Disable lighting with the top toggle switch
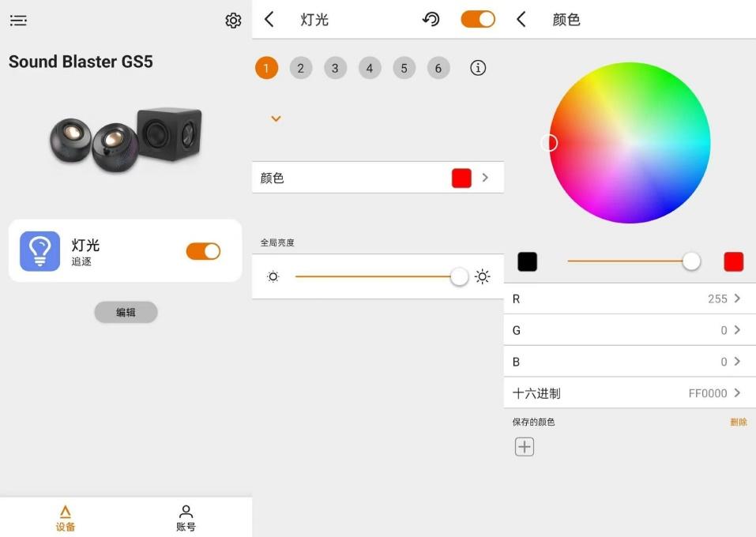 point(477,19)
